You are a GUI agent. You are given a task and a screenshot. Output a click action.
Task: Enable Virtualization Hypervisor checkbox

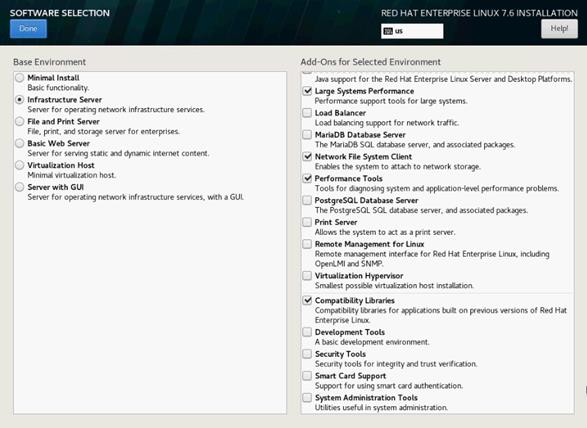[x=307, y=276]
